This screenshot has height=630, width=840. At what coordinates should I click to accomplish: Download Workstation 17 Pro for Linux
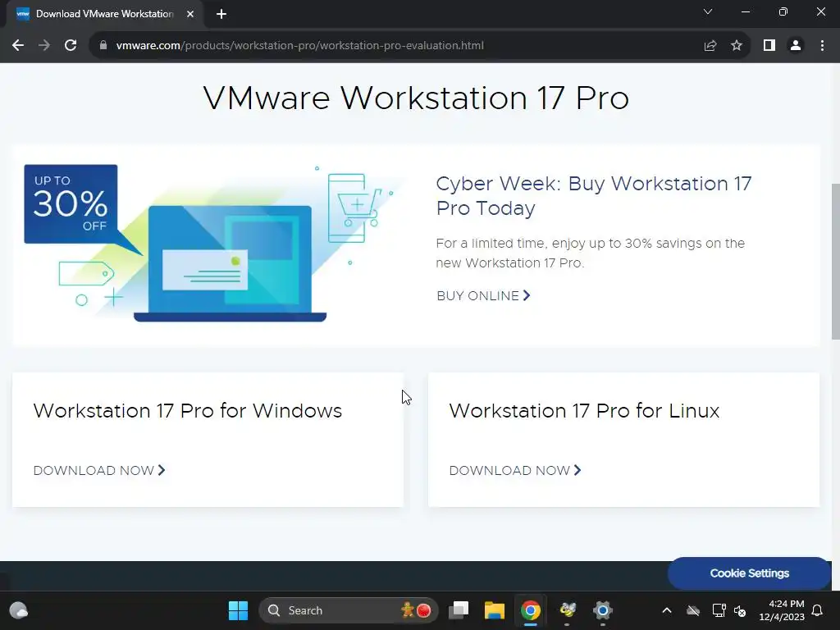[x=515, y=470]
